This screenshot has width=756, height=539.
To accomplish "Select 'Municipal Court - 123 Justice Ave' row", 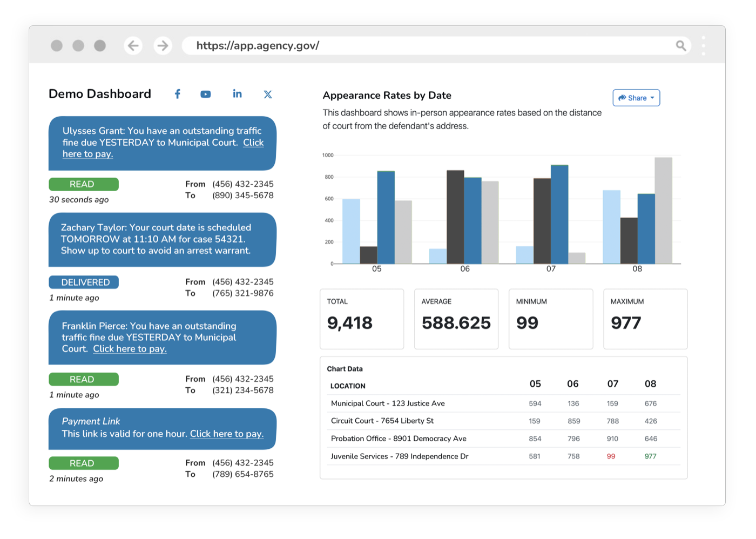I will pyautogui.click(x=504, y=403).
